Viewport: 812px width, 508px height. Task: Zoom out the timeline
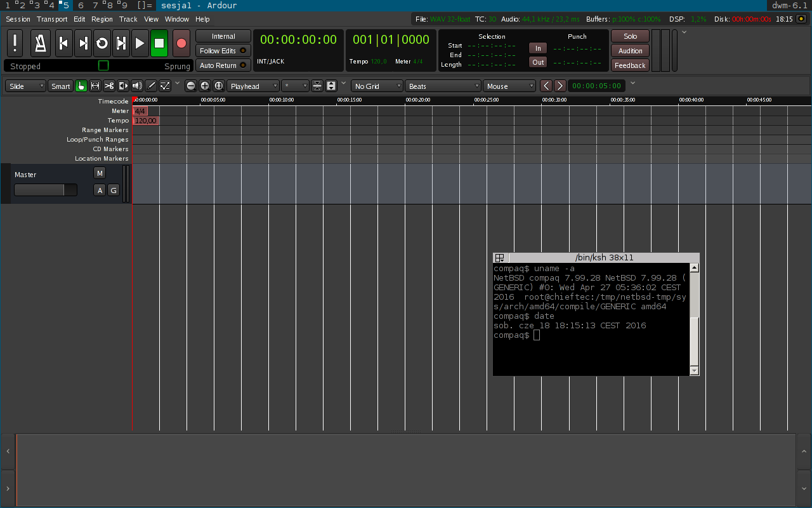click(x=191, y=86)
